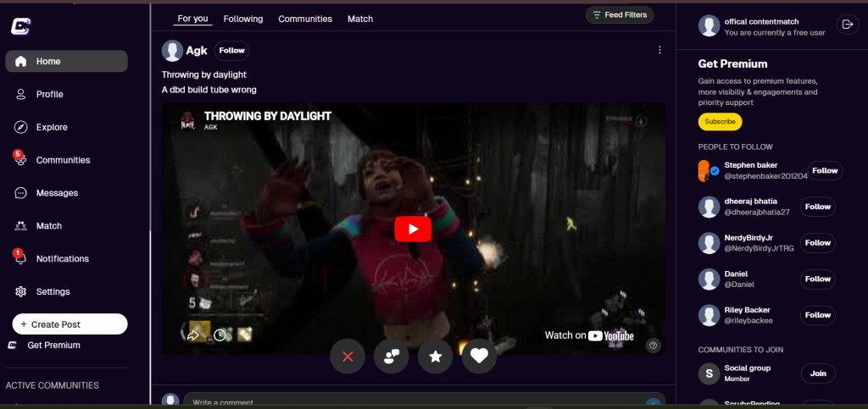Click the star favorite icon
Image resolution: width=868 pixels, height=409 pixels.
tap(435, 356)
